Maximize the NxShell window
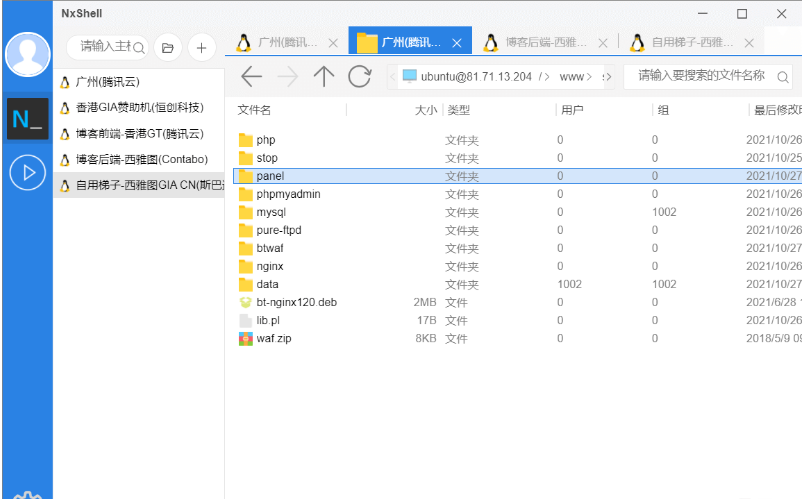Viewport: 810px width, 499px height. click(742, 14)
